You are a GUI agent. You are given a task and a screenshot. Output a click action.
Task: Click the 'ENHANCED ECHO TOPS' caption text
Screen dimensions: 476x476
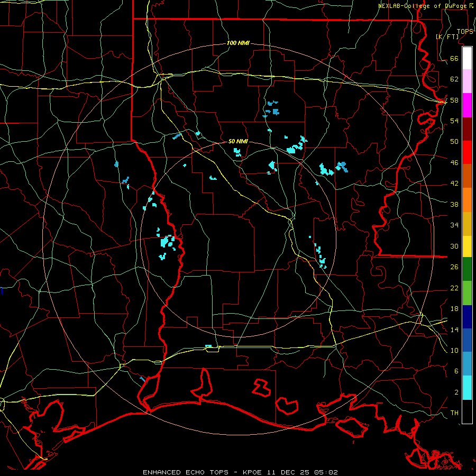(x=186, y=472)
